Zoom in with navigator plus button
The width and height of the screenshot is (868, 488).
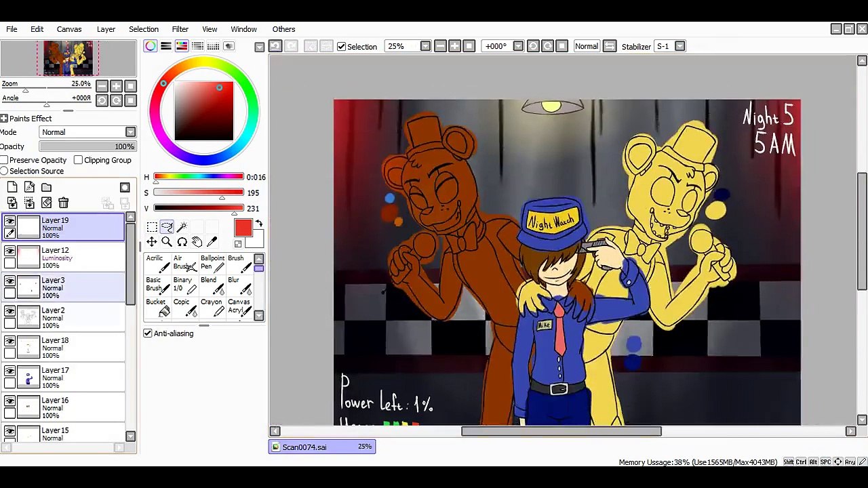click(116, 85)
